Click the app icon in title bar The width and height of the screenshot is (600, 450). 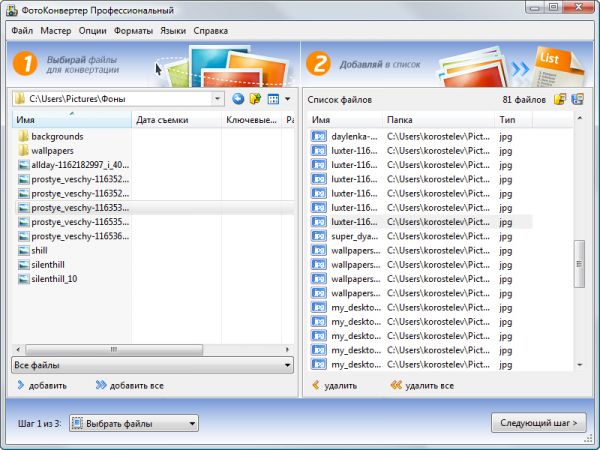(x=12, y=10)
